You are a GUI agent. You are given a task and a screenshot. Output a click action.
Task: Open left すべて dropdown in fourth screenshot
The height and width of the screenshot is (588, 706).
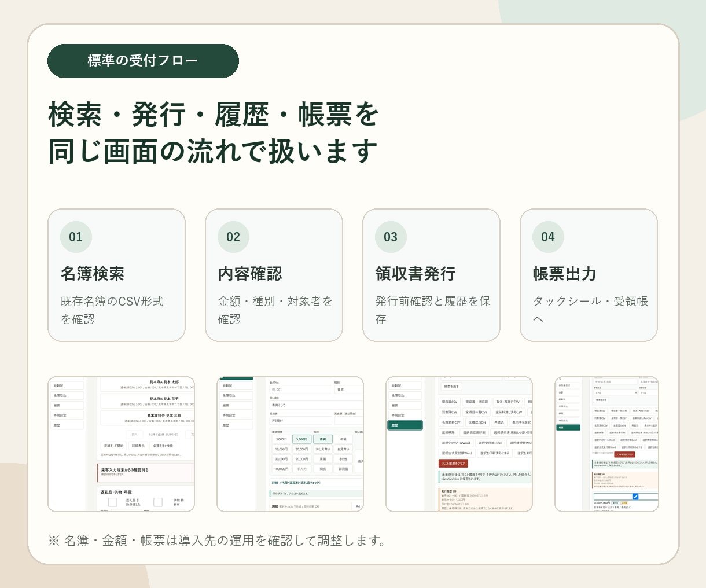616,392
